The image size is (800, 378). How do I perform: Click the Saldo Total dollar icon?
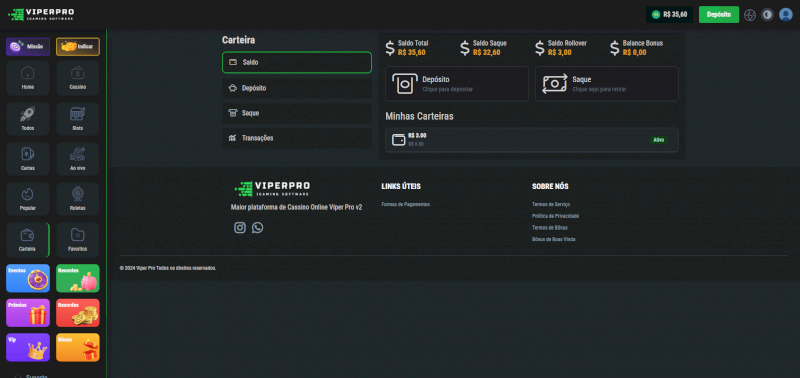pos(390,48)
